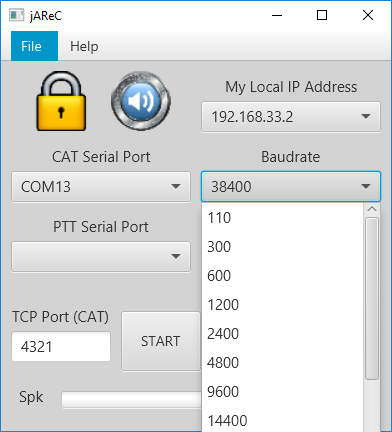392x432 pixels.
Task: Collapse the Baudrate 38400 combo box
Action: point(291,187)
